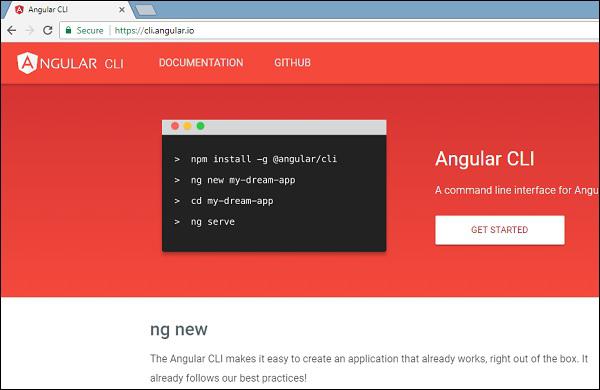Viewport: 600px width, 390px height.
Task: Open the DOCUMENTATION menu link
Action: (x=201, y=62)
